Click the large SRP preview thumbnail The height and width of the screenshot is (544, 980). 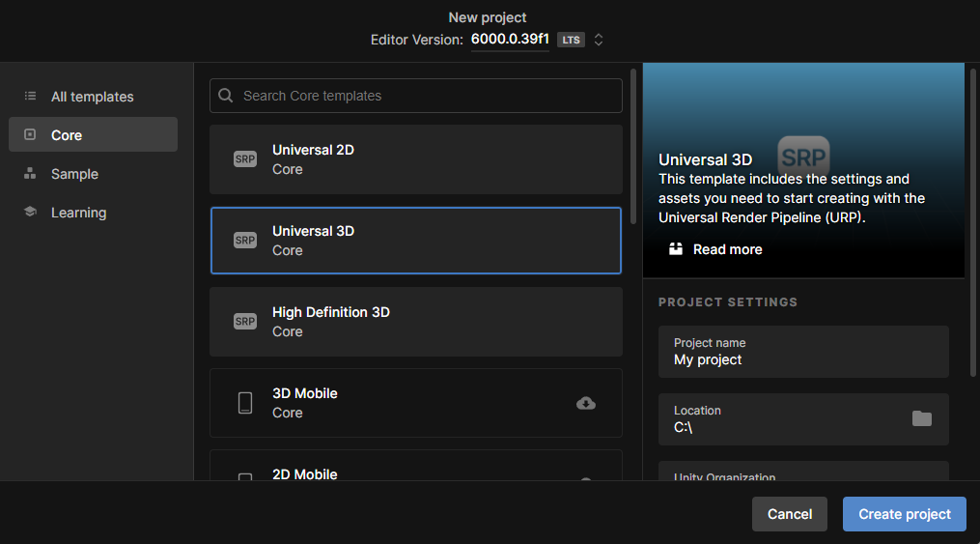click(803, 157)
